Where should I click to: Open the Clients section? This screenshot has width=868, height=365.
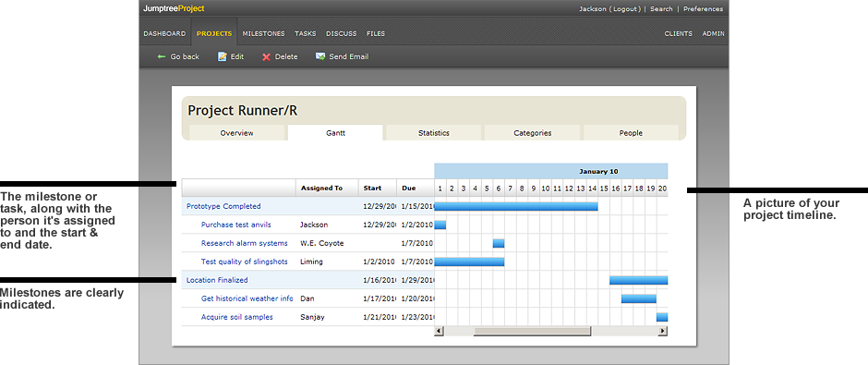tap(678, 34)
